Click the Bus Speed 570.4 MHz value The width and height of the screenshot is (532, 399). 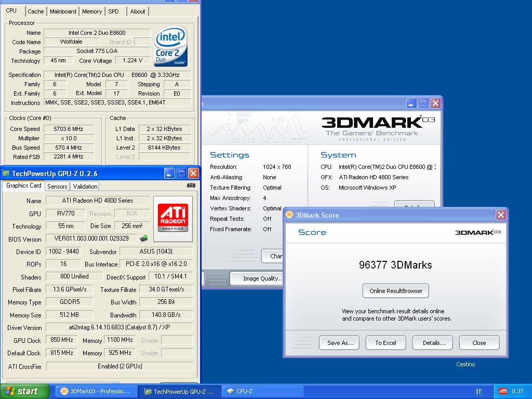coord(69,148)
